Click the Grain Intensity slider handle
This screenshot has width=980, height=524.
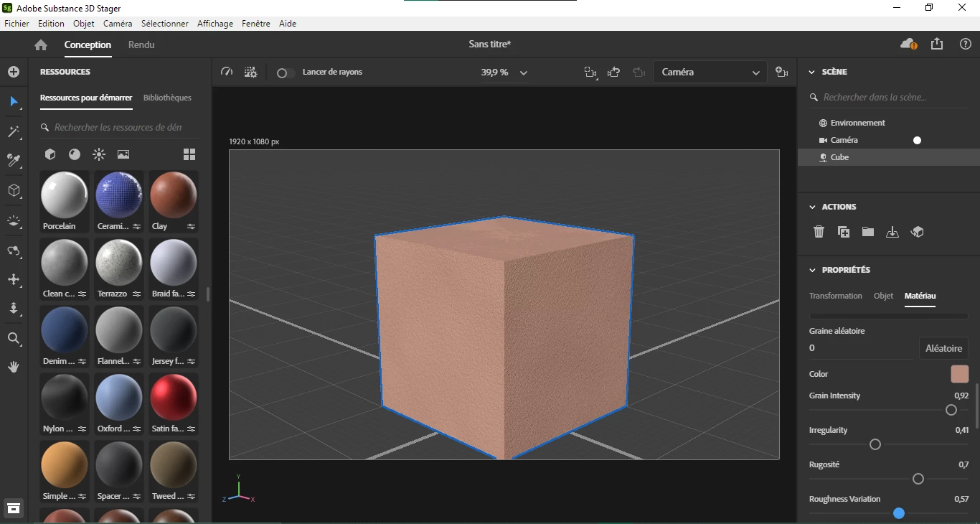(x=951, y=410)
